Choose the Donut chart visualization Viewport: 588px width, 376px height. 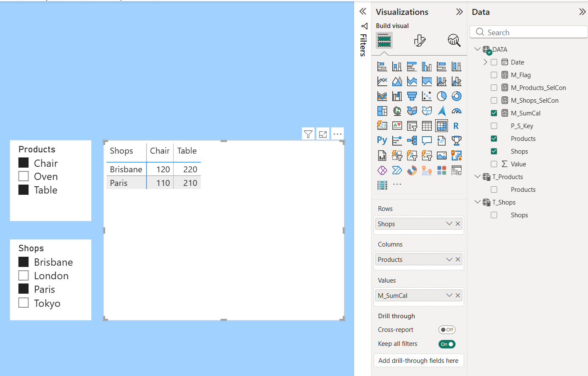(x=456, y=96)
